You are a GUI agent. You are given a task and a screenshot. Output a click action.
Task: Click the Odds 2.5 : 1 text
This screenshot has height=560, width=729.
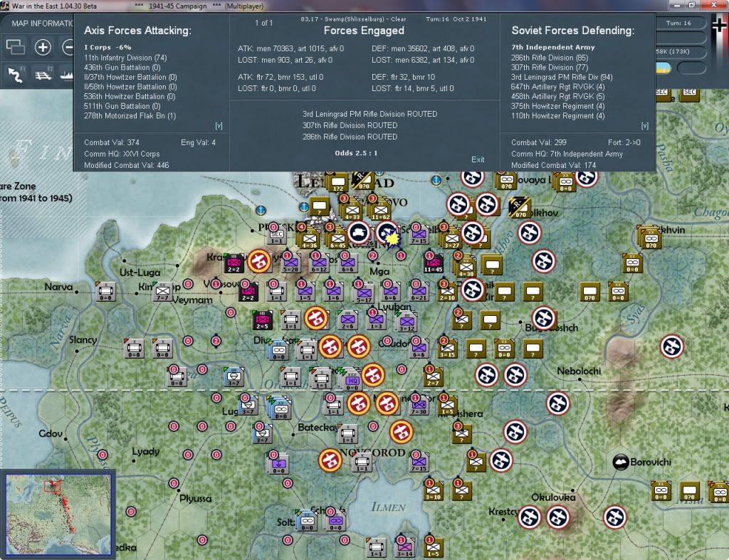coord(356,153)
